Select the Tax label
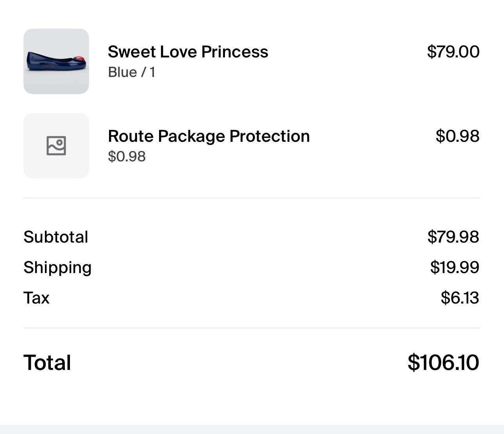Viewport: 504px width, 434px height. pos(36,298)
